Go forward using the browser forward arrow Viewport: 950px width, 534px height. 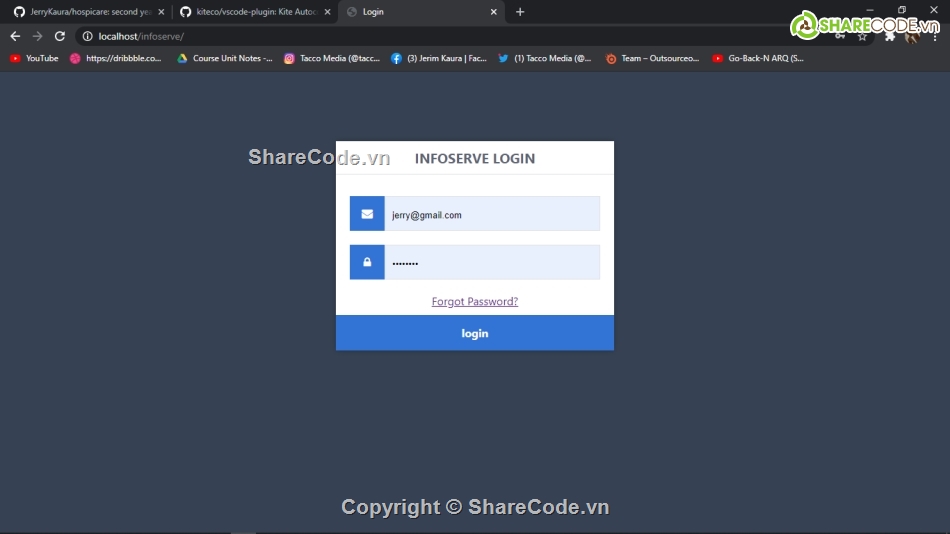(x=38, y=36)
